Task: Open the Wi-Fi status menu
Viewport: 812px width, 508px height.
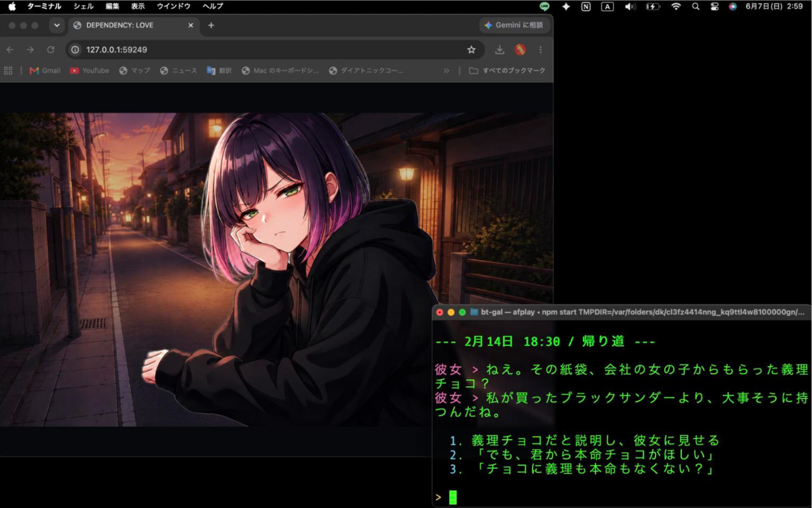Action: (676, 6)
